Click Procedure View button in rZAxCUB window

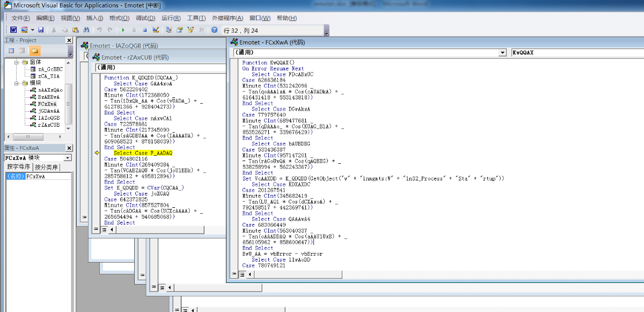[x=96, y=229]
